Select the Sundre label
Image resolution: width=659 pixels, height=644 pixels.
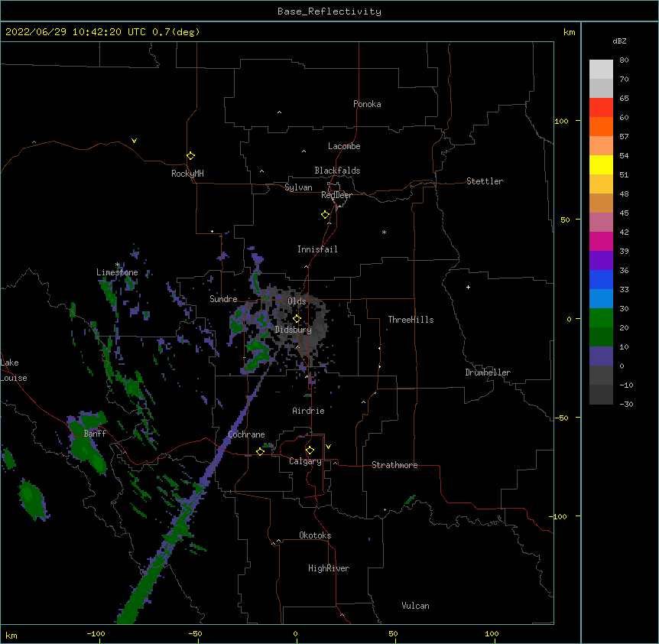223,299
